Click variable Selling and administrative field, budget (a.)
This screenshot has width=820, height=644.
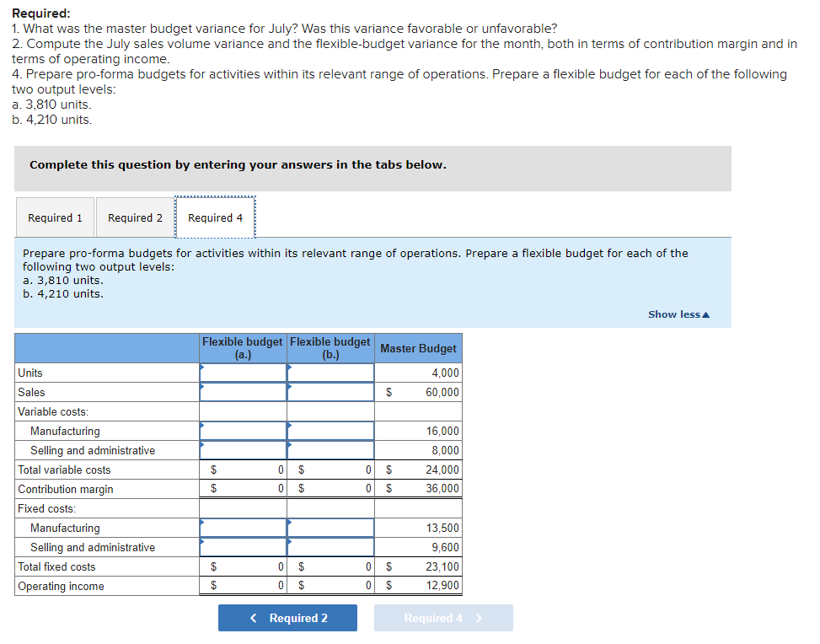[244, 450]
